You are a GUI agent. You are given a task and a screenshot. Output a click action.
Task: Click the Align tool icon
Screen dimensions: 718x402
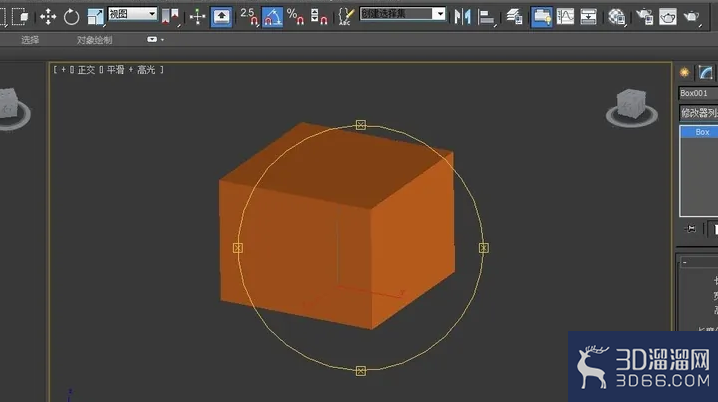click(x=486, y=17)
